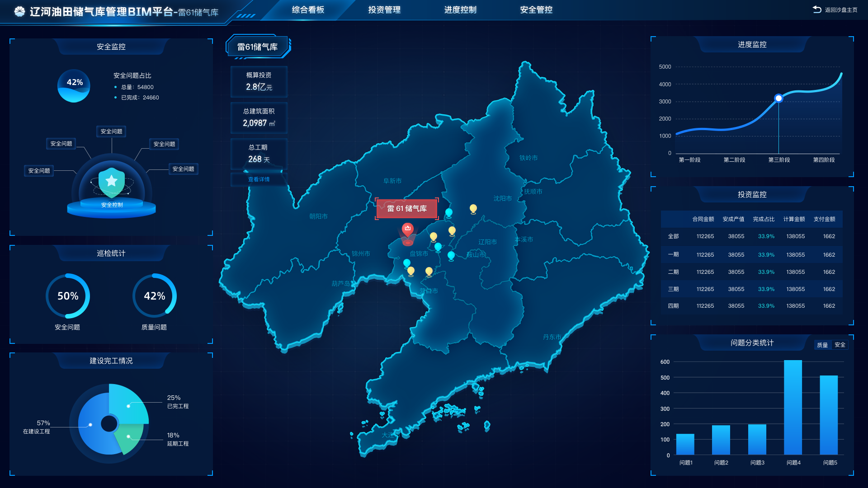Click the 42% wave gauge icon
The width and height of the screenshot is (868, 488).
point(74,86)
